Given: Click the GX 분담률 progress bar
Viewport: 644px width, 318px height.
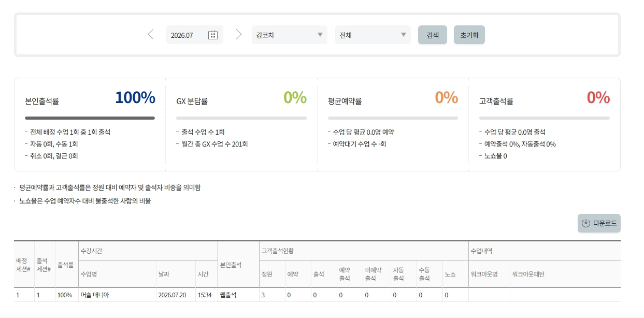Looking at the screenshot, I should (x=241, y=118).
